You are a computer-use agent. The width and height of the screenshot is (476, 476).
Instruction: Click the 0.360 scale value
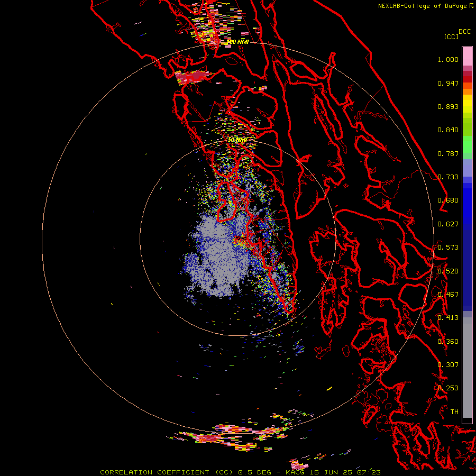click(448, 342)
